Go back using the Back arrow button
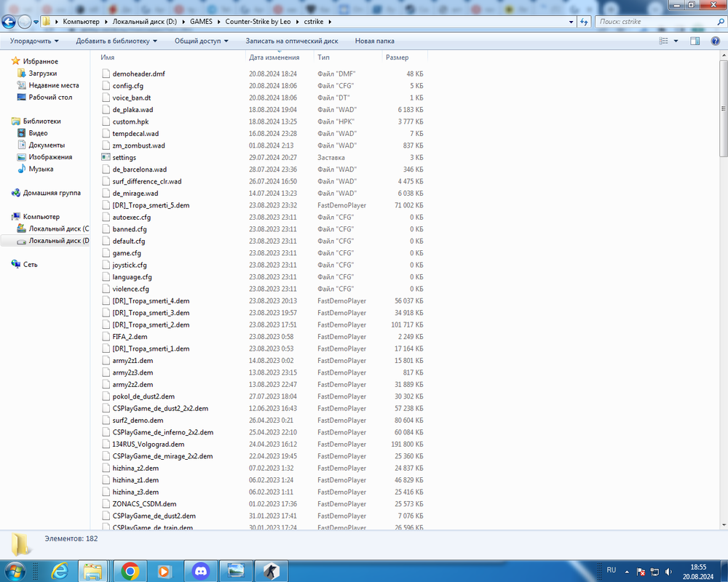 tap(8, 21)
